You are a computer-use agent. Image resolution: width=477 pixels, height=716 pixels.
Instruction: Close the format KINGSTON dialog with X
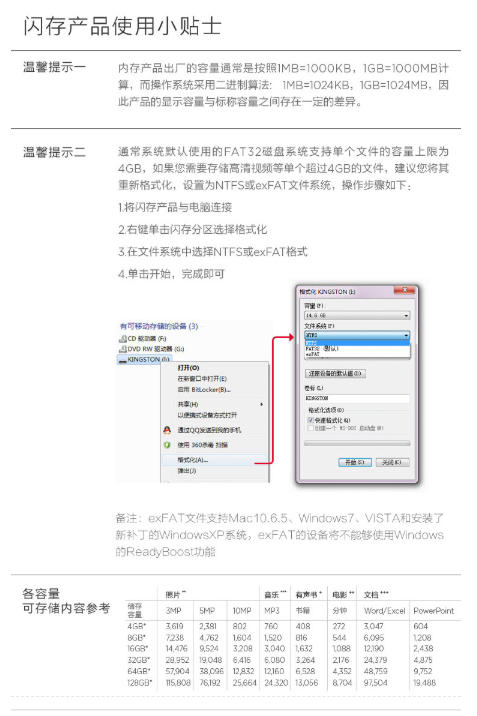(404, 290)
